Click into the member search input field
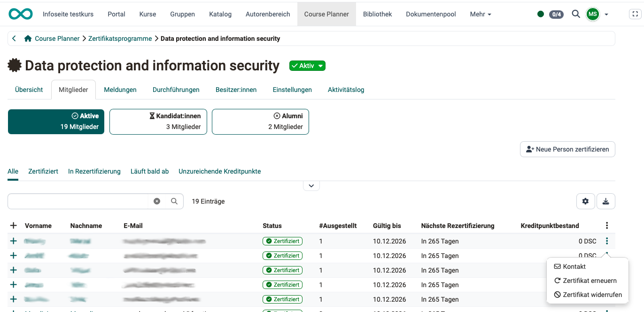 (79, 201)
